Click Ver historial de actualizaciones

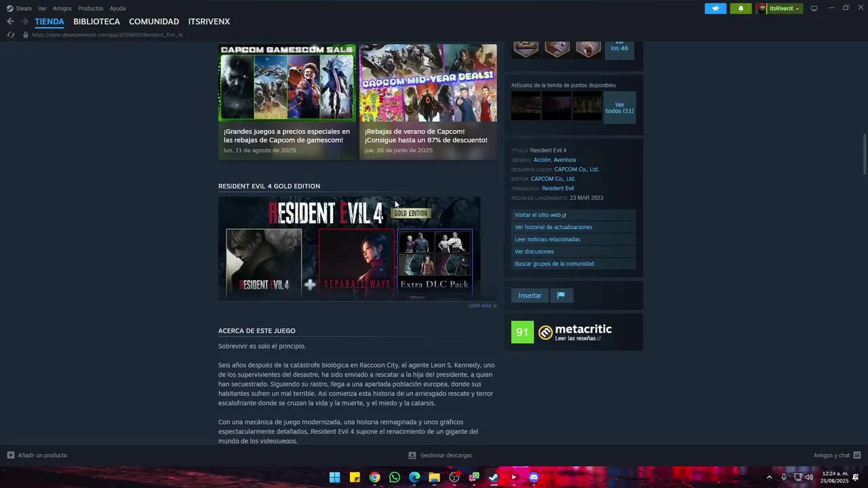point(574,227)
